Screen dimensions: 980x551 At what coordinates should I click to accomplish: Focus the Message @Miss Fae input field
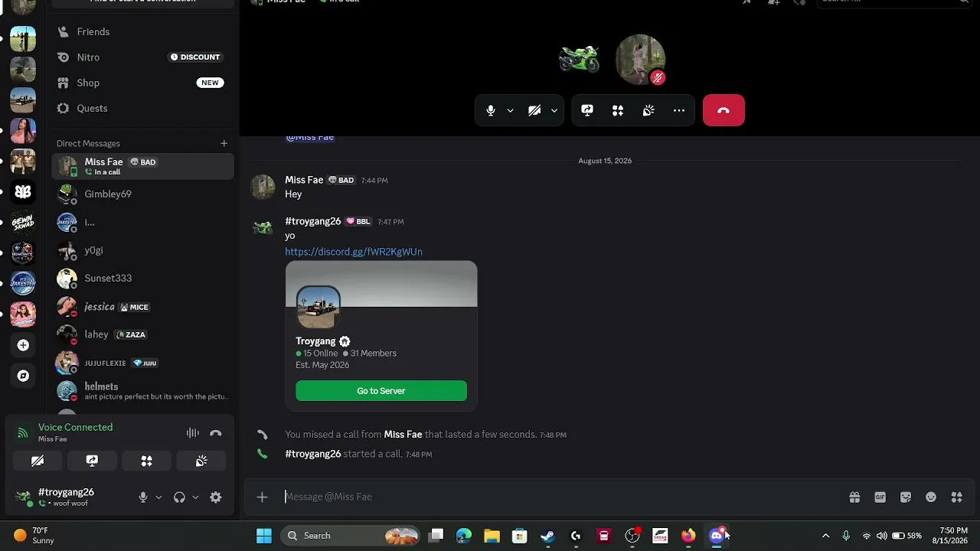[559, 497]
